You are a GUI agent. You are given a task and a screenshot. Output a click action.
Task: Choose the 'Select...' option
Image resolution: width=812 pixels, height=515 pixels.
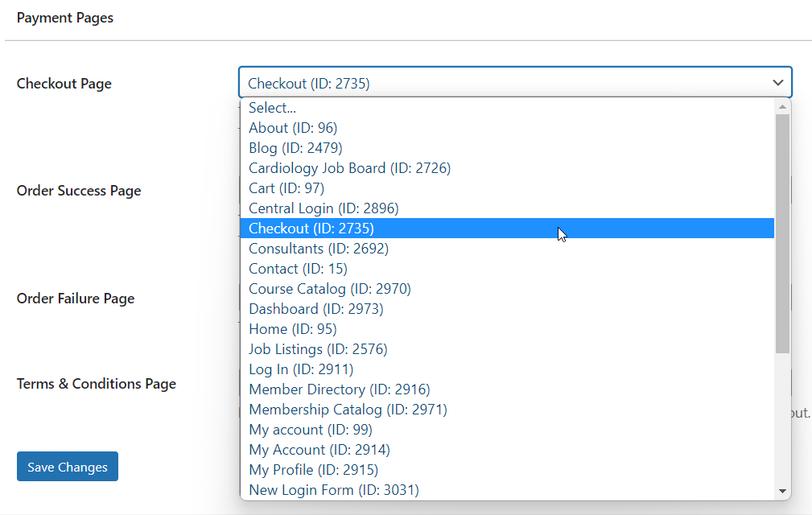pos(507,108)
